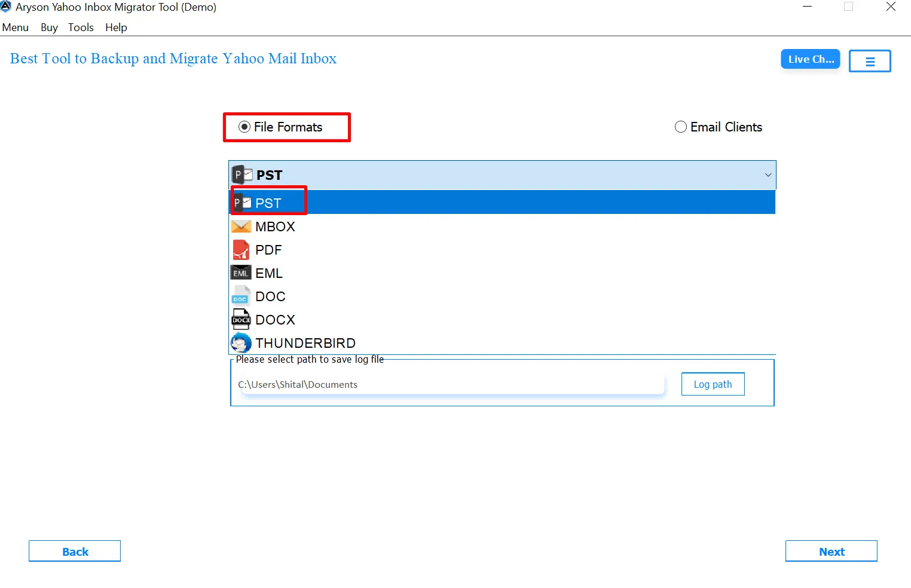The height and width of the screenshot is (588, 911).
Task: Select the Email Clients radio button
Action: 681,127
